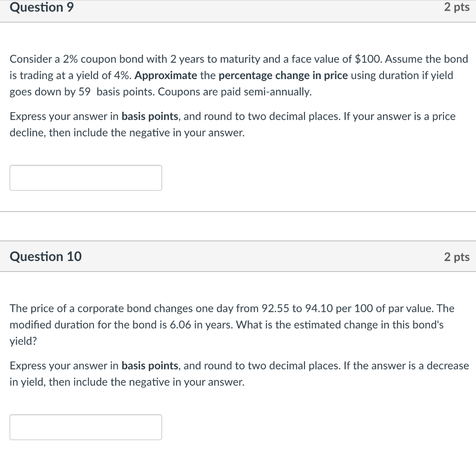Select the Question 9 header

coord(41,7)
